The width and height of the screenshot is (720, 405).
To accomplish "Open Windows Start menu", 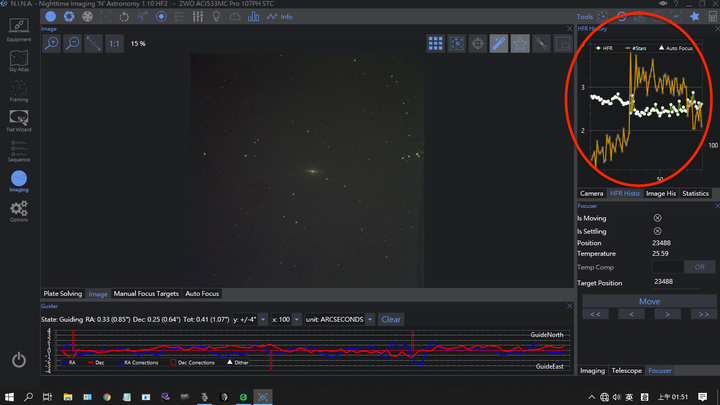I will point(9,397).
